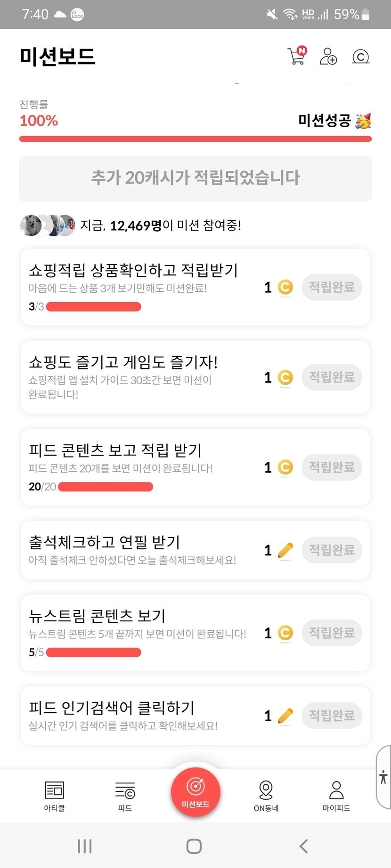The width and height of the screenshot is (391, 868).
Task: Switch to the 아티클 tab
Action: (x=54, y=796)
